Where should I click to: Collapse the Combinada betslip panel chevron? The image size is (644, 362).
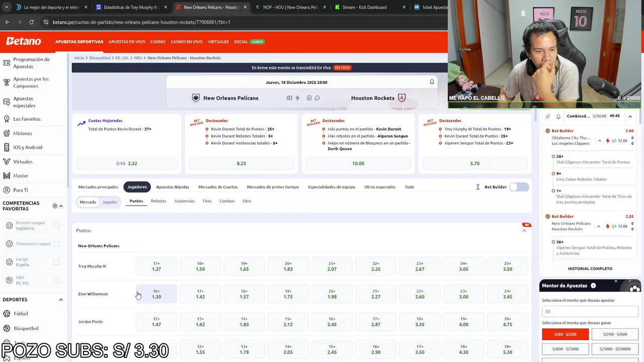(x=630, y=116)
